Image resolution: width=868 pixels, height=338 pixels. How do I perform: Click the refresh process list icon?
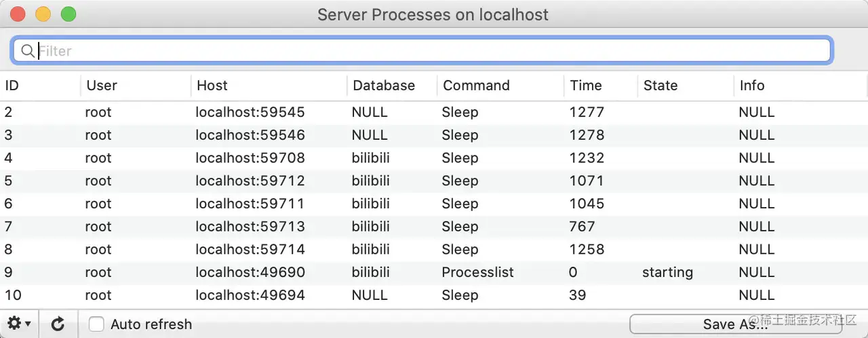point(58,324)
